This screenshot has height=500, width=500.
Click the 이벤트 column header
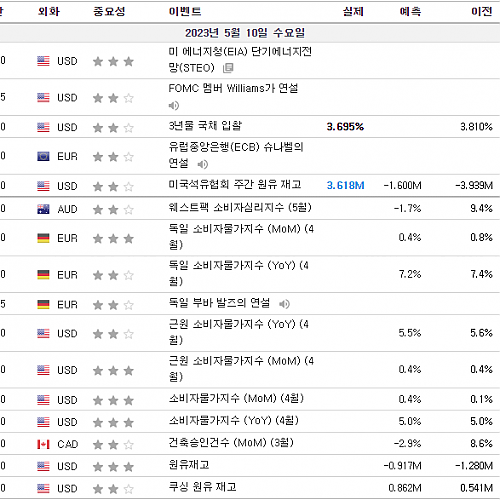pos(185,12)
